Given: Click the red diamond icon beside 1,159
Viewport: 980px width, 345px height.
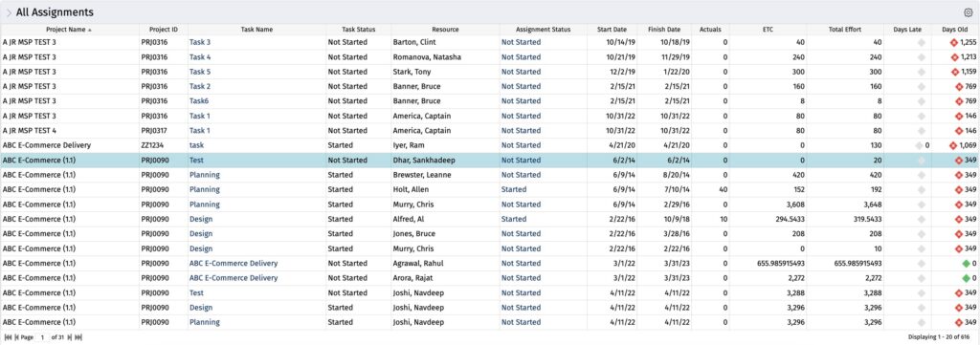Looking at the screenshot, I should pyautogui.click(x=954, y=72).
